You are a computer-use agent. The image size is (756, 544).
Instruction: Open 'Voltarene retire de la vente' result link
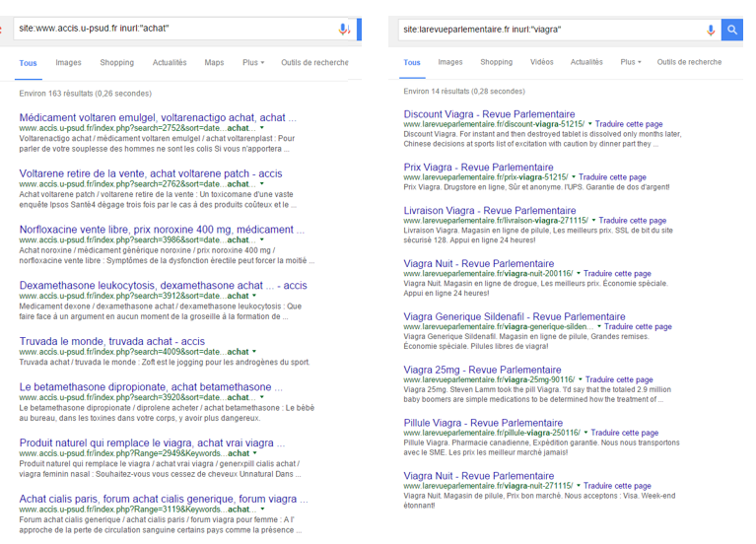point(151,173)
